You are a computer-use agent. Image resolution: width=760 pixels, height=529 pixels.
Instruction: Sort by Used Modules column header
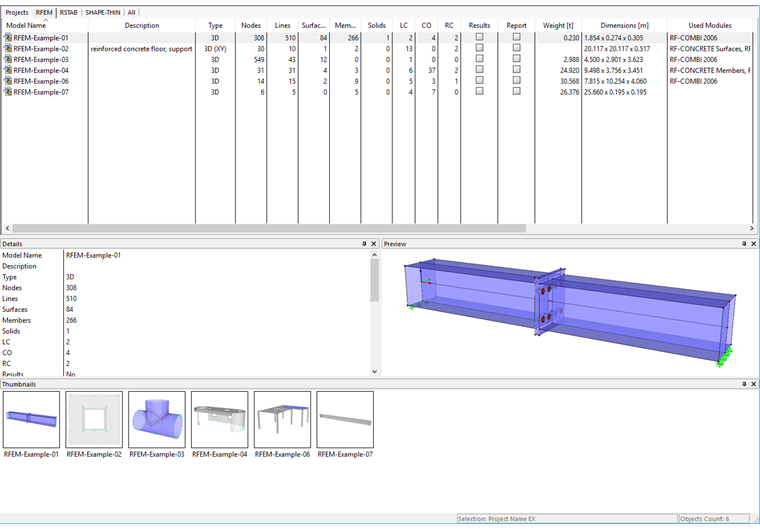[x=710, y=25]
